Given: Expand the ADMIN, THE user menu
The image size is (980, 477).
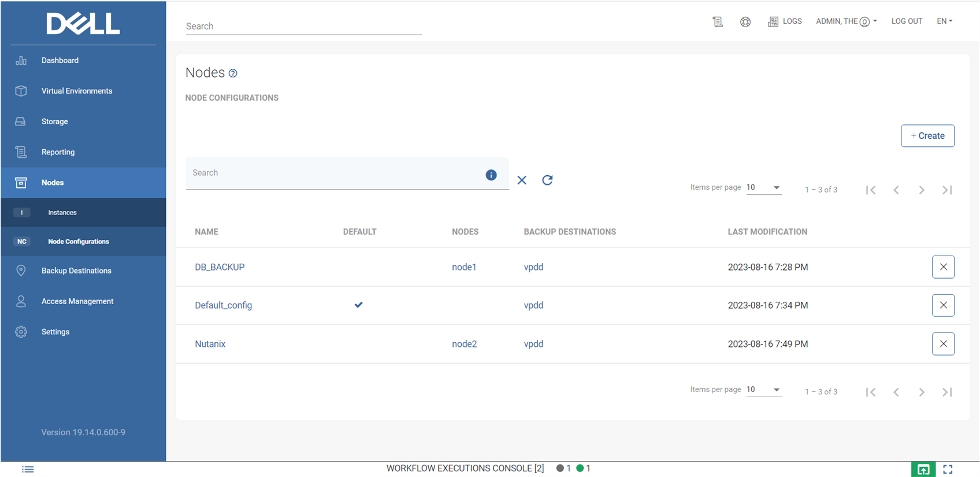Looking at the screenshot, I should pyautogui.click(x=846, y=21).
